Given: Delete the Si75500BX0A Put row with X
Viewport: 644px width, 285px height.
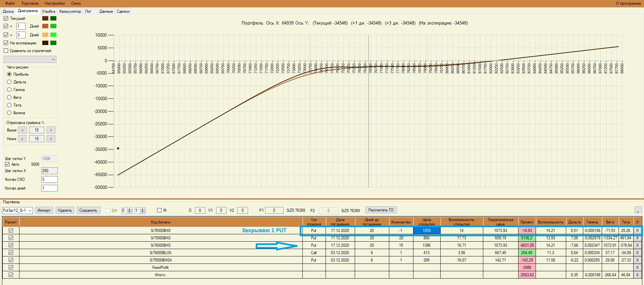Looking at the screenshot, I should coord(637,260).
